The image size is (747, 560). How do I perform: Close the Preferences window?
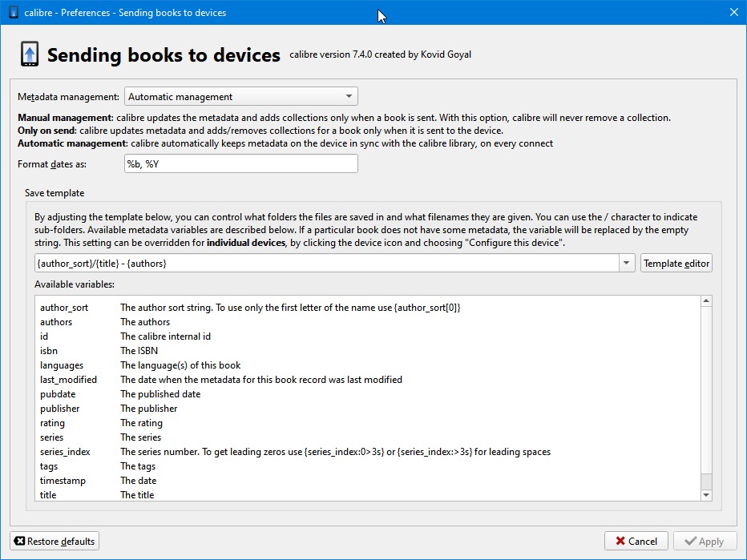pyautogui.click(x=734, y=12)
